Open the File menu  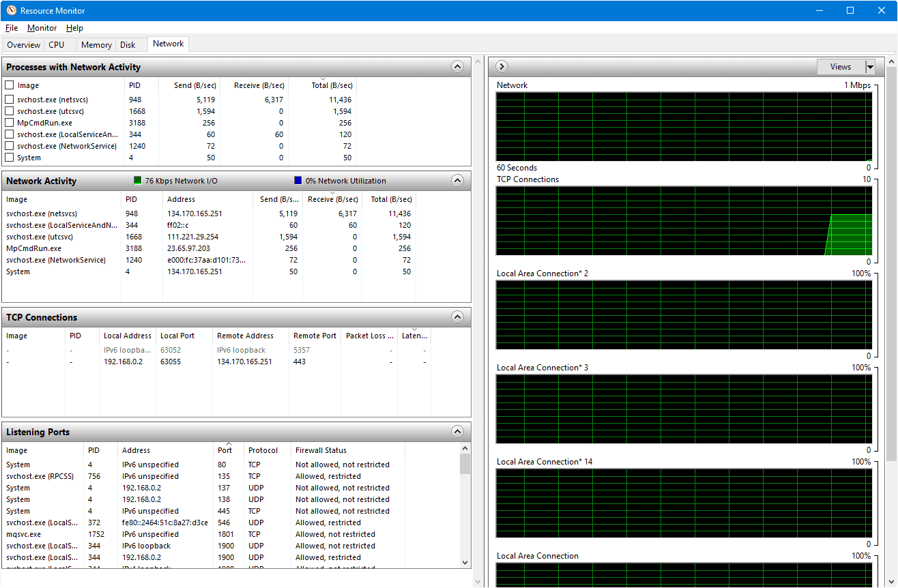pos(12,28)
